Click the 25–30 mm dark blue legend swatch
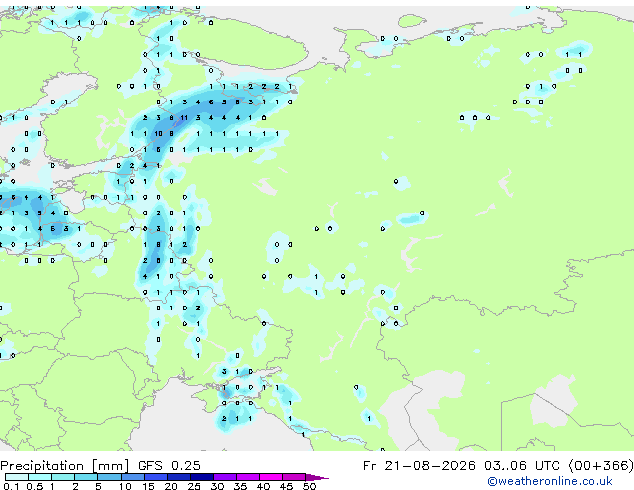This screenshot has width=634, height=490. tap(201, 477)
